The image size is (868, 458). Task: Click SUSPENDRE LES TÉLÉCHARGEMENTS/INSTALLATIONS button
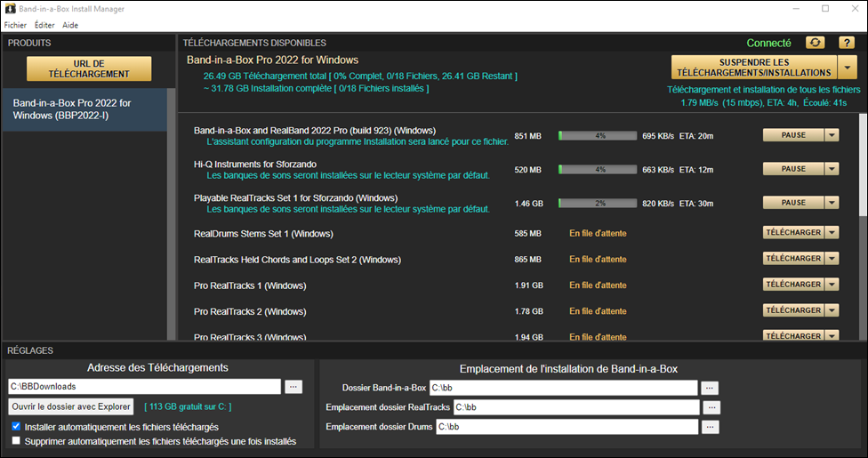tap(754, 67)
